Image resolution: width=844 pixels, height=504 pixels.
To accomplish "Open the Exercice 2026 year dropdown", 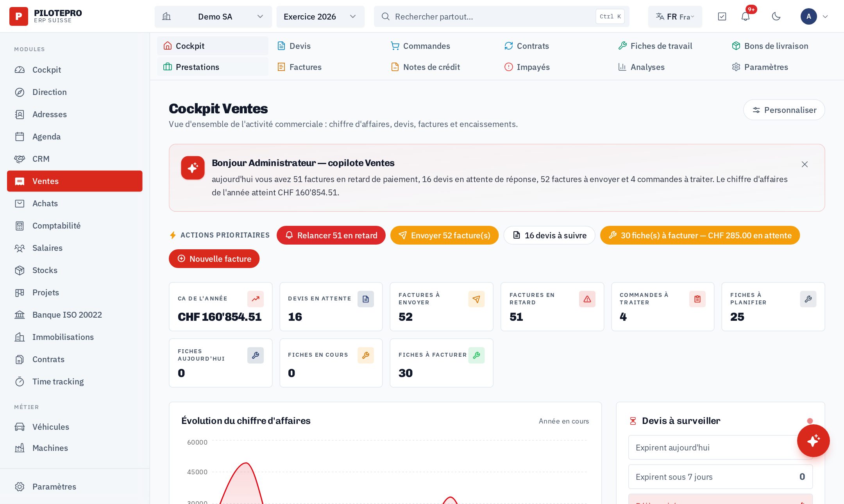I will pos(320,16).
